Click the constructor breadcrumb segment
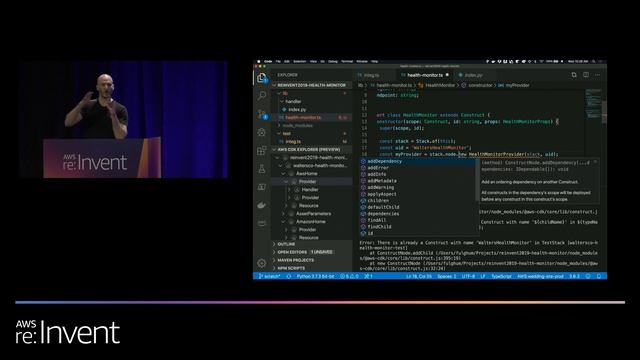Image resolution: width=640 pixels, height=360 pixels. click(x=477, y=85)
